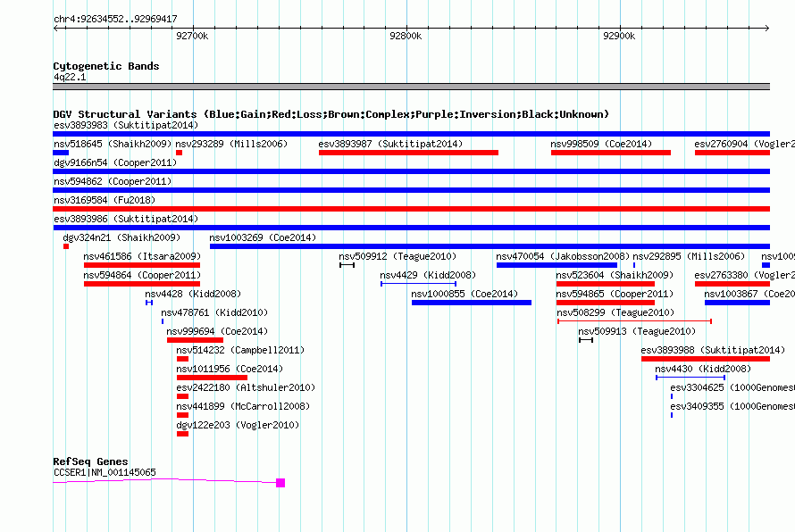Open nsv1003269 (Coe2014) variant label
795x532 pixels.
(x=263, y=237)
